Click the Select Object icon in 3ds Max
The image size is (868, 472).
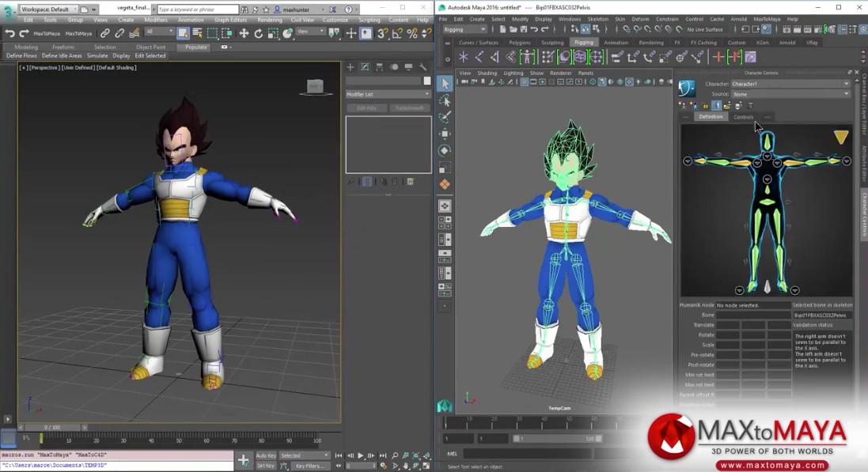184,33
